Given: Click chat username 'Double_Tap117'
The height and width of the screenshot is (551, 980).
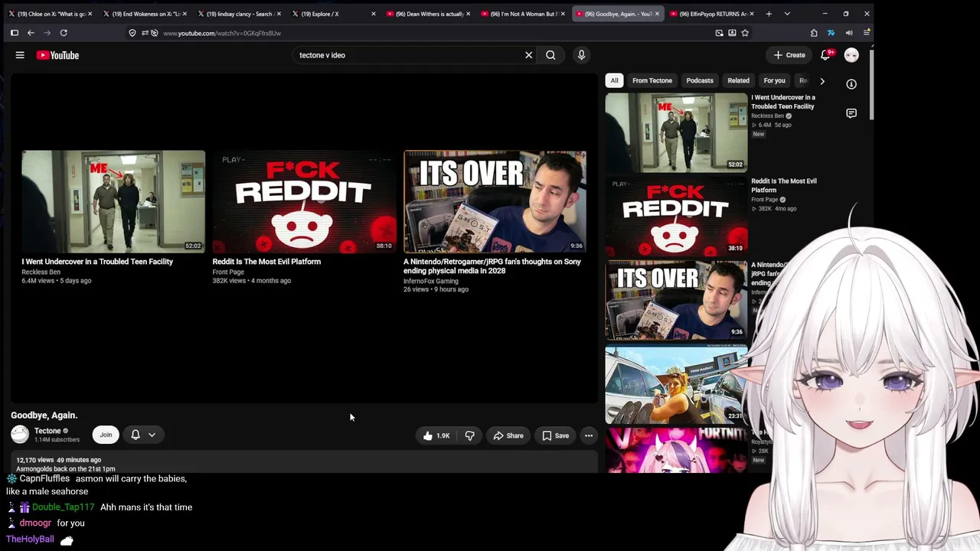Looking at the screenshot, I should coord(63,507).
